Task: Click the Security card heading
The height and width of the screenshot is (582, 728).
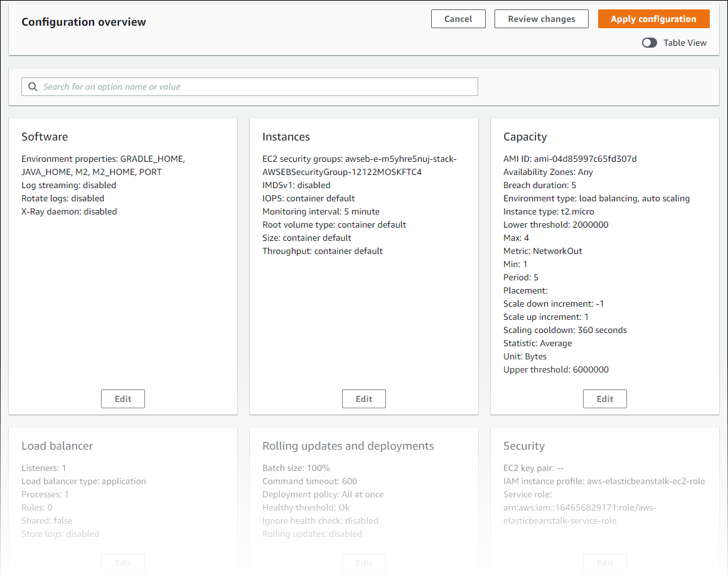Action: tap(524, 446)
